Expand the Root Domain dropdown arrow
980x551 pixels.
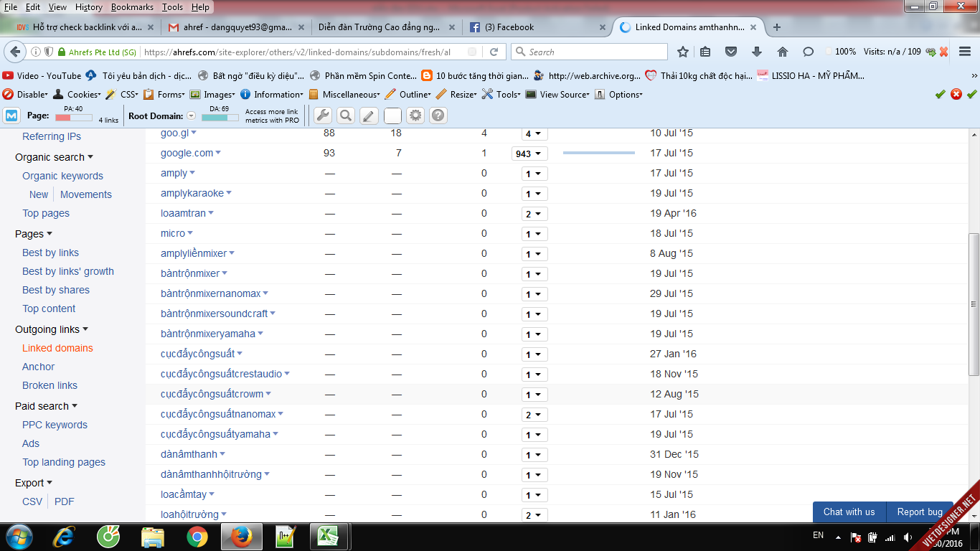click(x=191, y=116)
